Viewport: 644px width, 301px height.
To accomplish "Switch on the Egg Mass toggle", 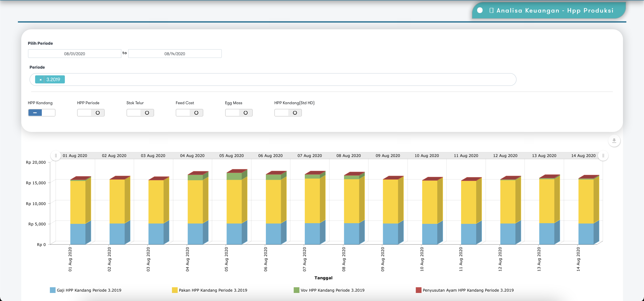I will click(239, 113).
